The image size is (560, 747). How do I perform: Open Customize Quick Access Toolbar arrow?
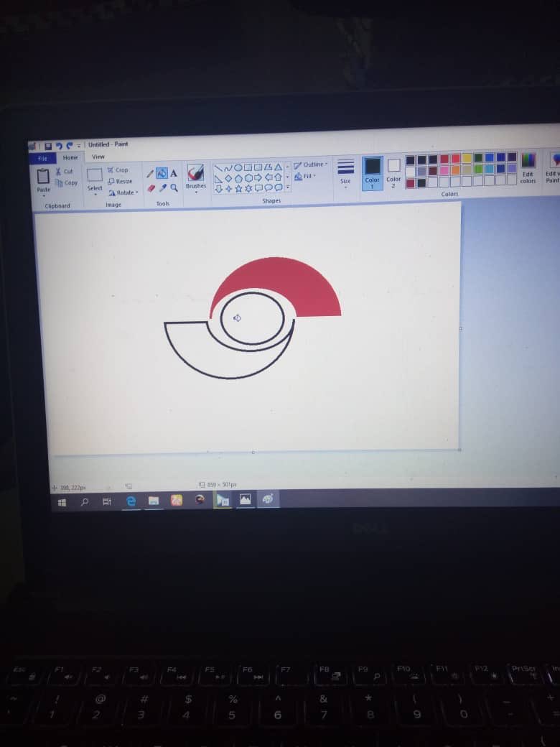(x=78, y=146)
